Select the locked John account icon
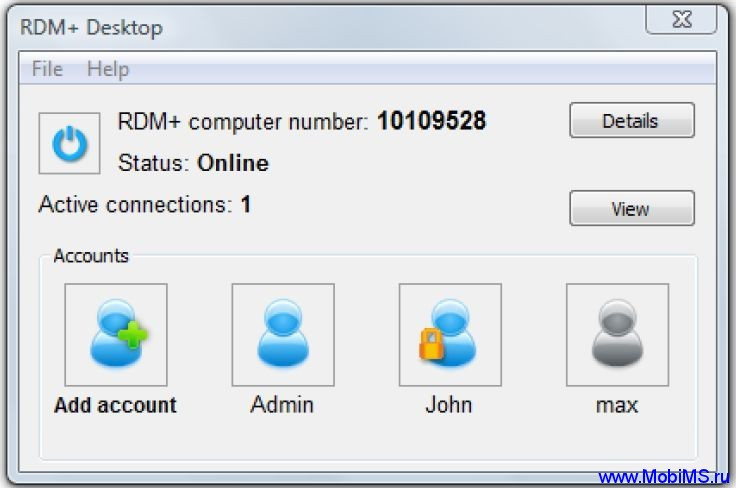 [450, 335]
